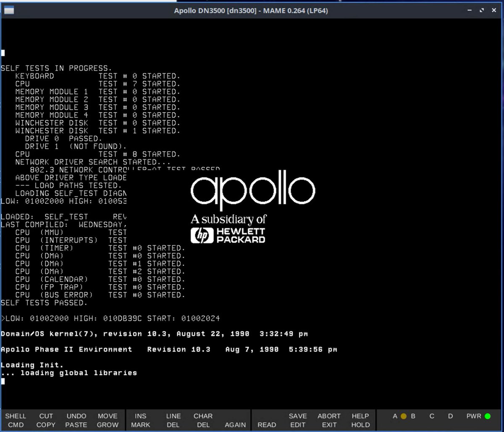Click the 'LAST COMPILED: WEDNESDAY,' line
The width and height of the screenshot is (504, 432).
(63, 224)
